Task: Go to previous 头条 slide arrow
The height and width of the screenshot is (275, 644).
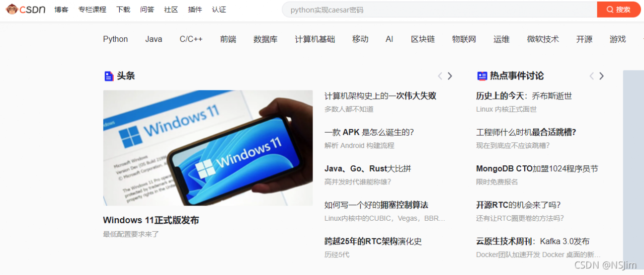Action: (x=440, y=76)
